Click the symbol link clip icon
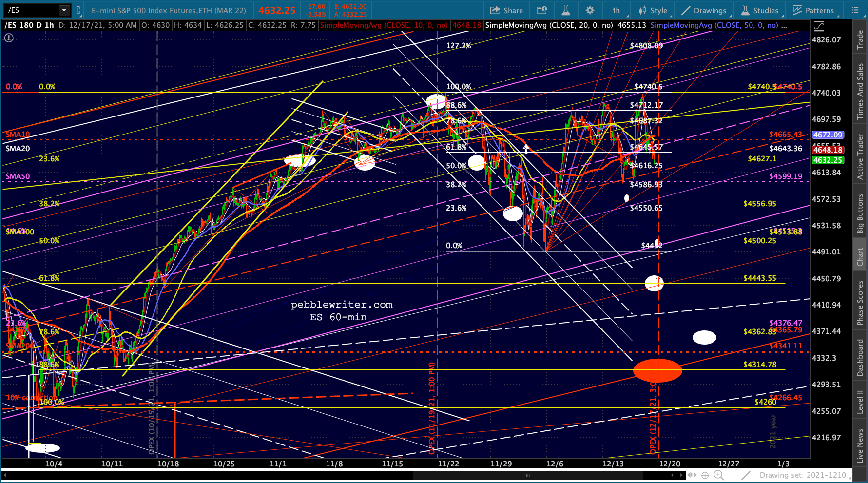Screen dimensions: 868x483 pos(78,10)
